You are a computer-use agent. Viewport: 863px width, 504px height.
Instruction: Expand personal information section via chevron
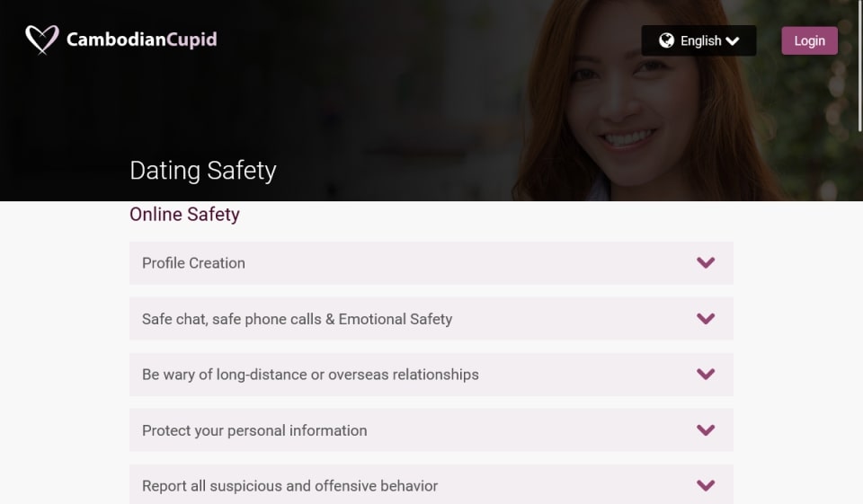click(x=706, y=430)
